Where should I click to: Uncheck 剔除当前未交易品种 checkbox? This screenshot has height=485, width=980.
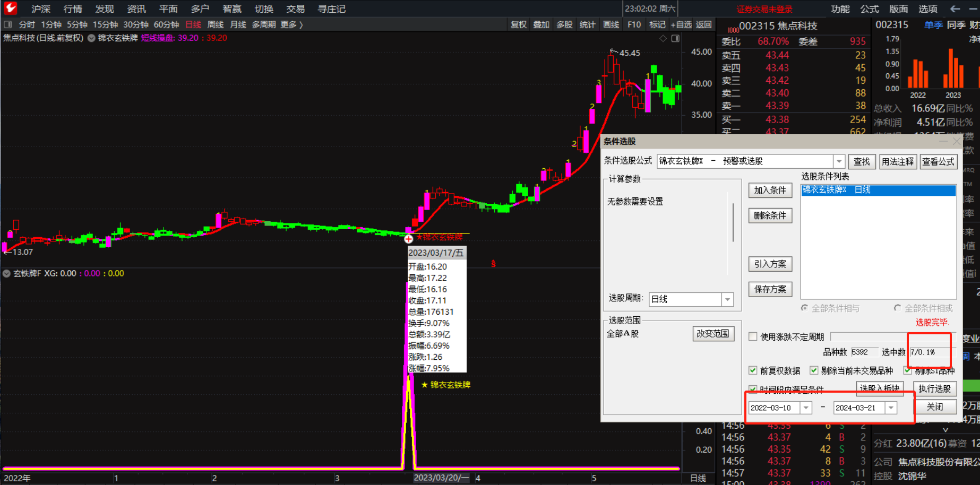[814, 370]
